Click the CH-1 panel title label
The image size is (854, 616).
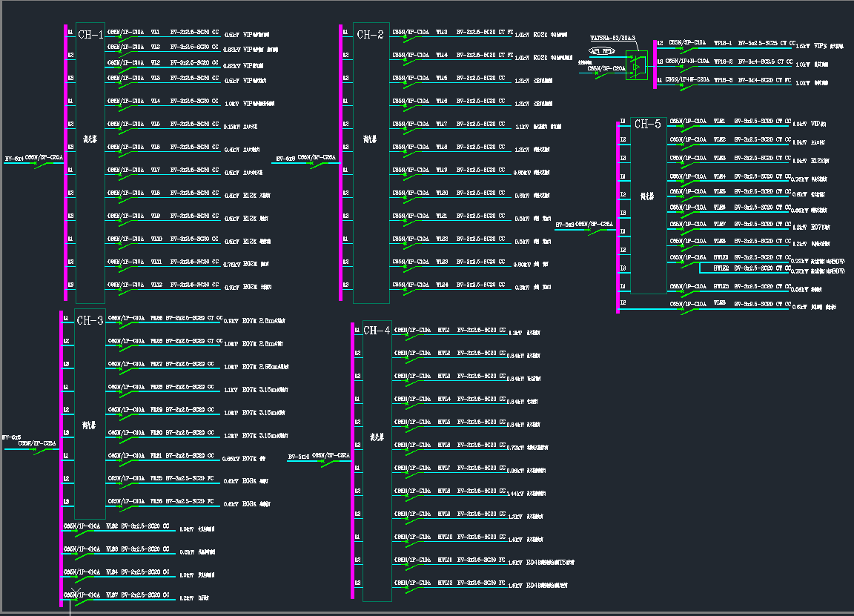coord(90,34)
